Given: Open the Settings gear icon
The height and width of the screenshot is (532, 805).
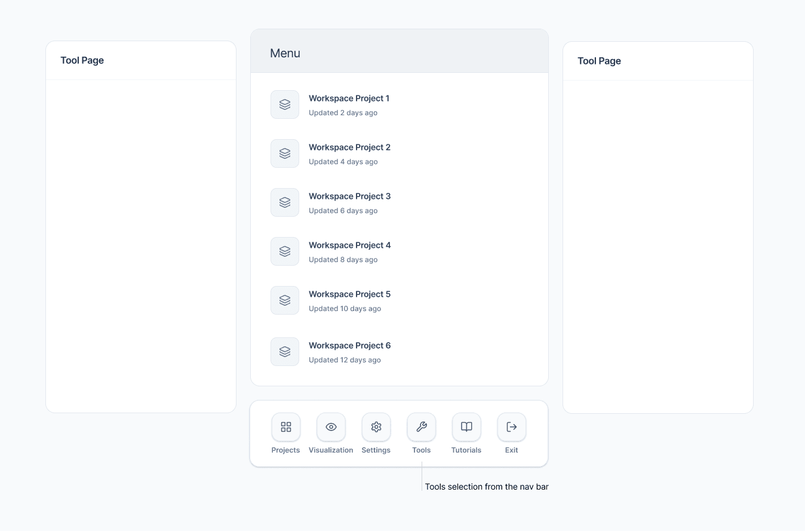Looking at the screenshot, I should point(376,427).
